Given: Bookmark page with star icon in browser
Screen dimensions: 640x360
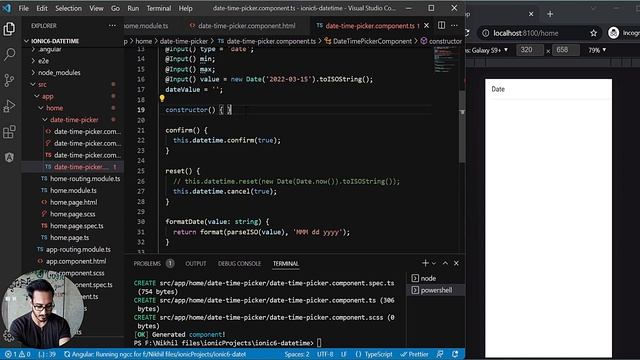Looking at the screenshot, I should click(x=593, y=33).
